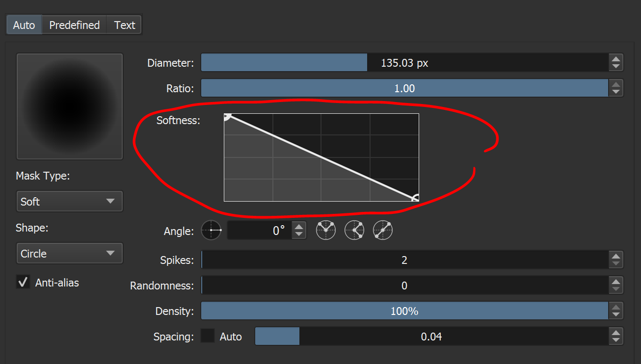Click the Randomness label text

[x=162, y=286]
